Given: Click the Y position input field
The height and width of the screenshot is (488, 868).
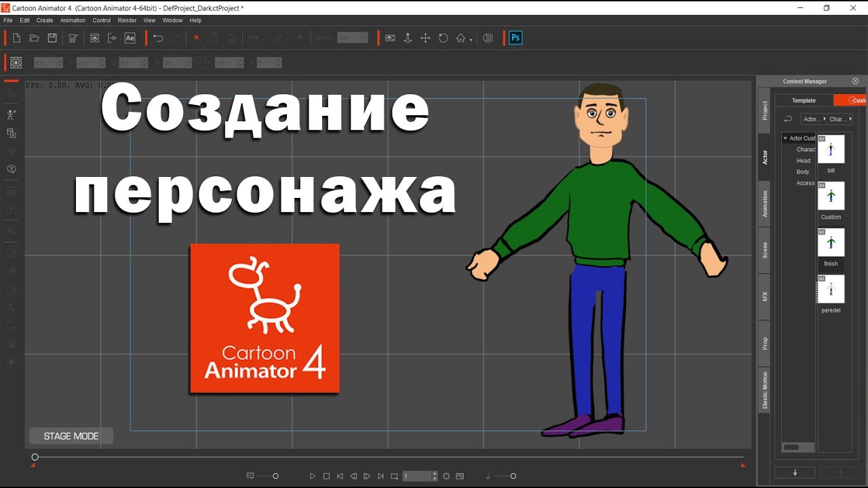Looking at the screenshot, I should (x=90, y=62).
